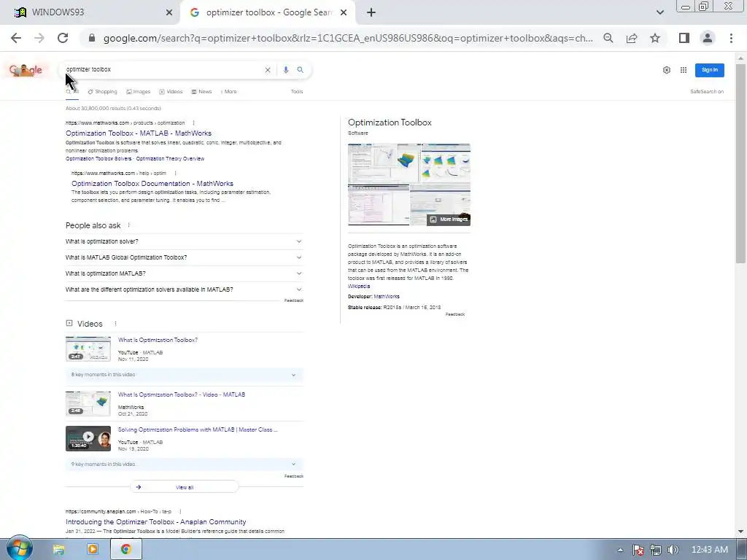Open 'What is Optimization Toolbox?' YouTube video thumbnail
The width and height of the screenshot is (747, 560).
(88, 349)
